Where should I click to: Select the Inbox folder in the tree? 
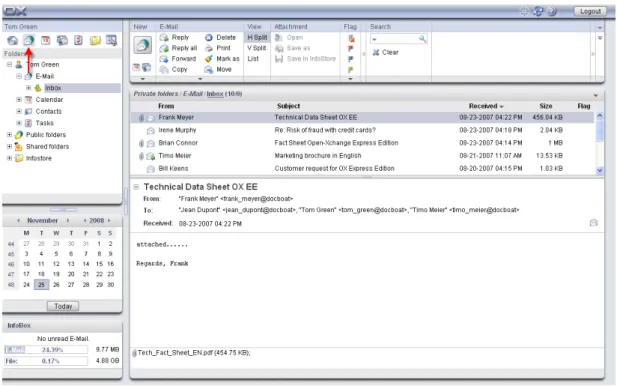click(x=53, y=88)
